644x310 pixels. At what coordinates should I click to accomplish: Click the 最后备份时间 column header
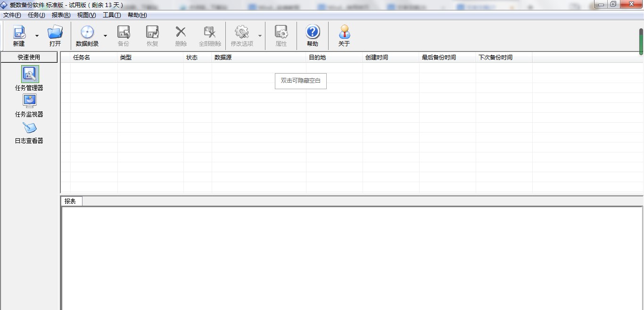(447, 58)
